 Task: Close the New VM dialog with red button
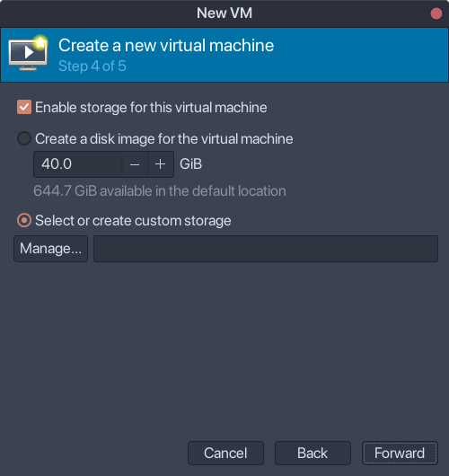click(436, 13)
